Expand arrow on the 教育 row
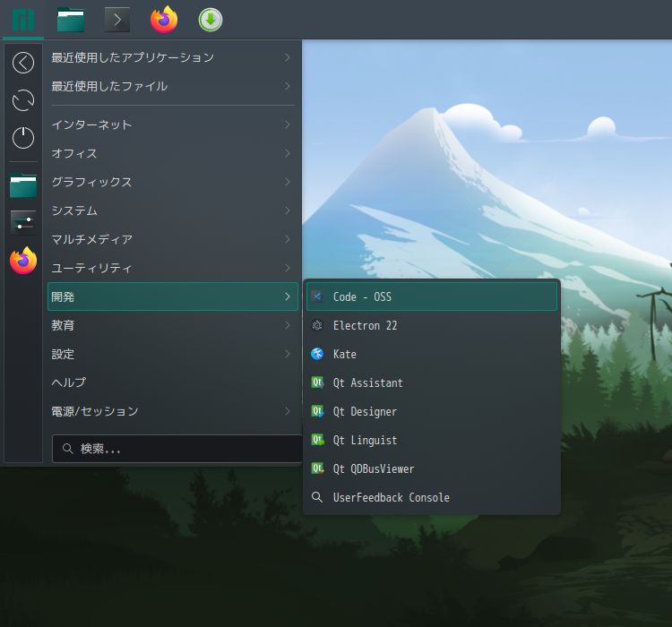 pos(288,325)
